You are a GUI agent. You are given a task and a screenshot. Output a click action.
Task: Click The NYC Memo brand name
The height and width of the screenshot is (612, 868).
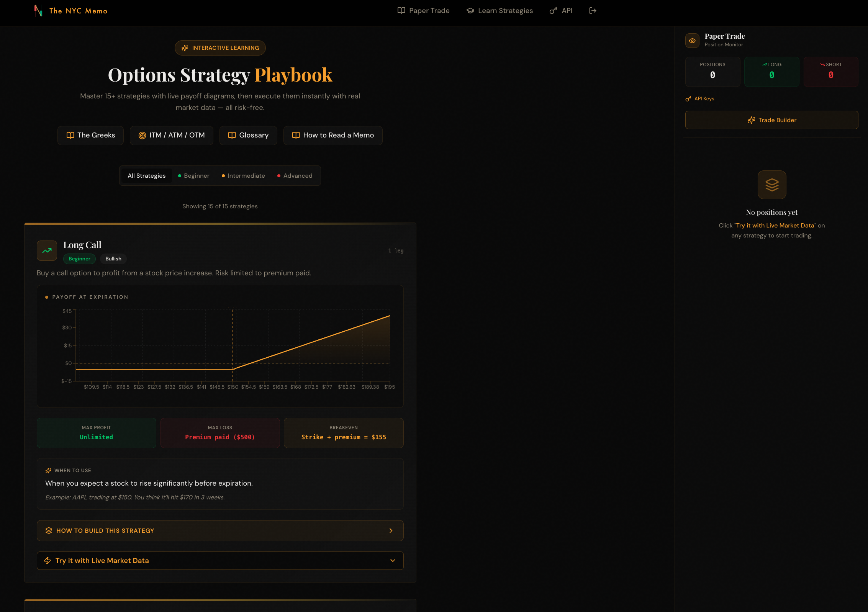[x=79, y=11]
